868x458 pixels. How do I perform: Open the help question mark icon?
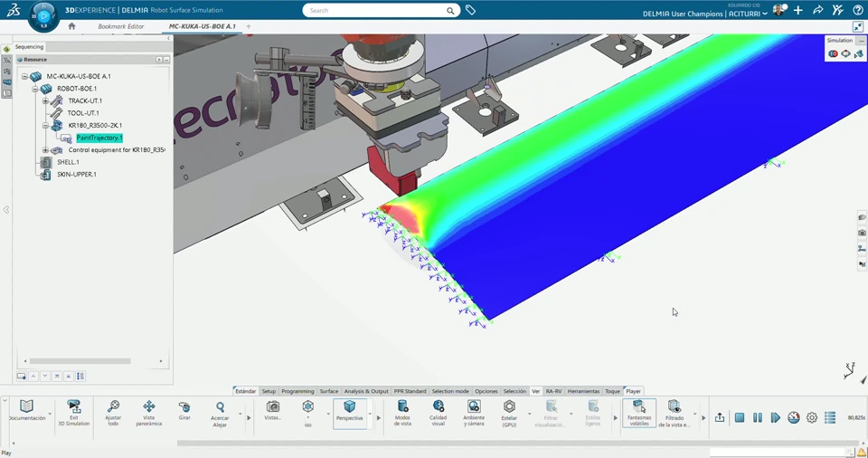(857, 11)
